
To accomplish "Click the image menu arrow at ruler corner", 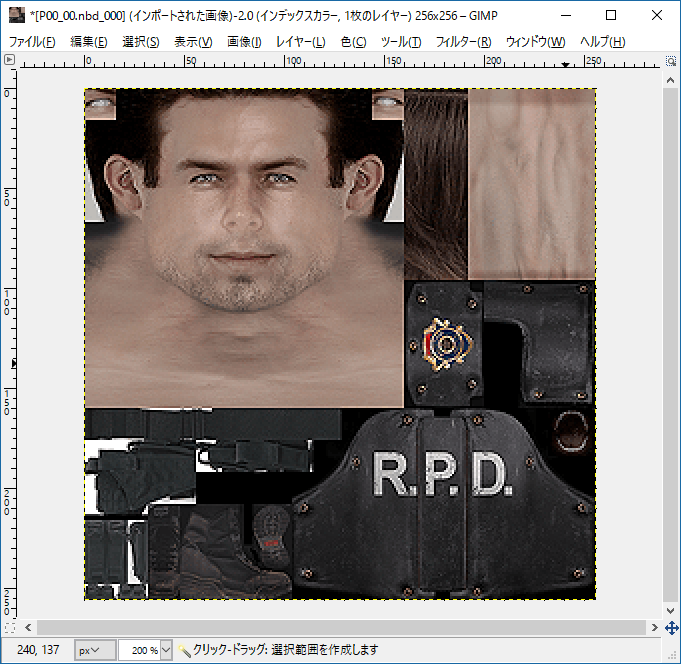I will 9,59.
